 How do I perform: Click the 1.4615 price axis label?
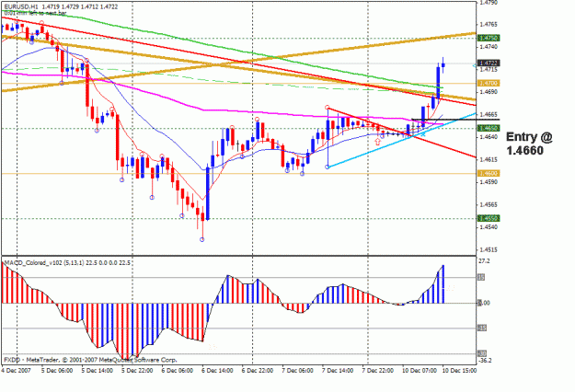click(x=489, y=159)
